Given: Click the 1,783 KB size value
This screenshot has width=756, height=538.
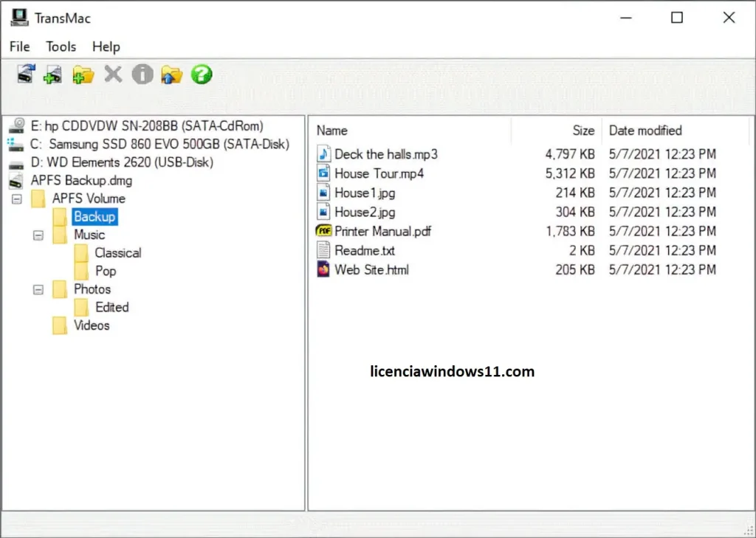Looking at the screenshot, I should pyautogui.click(x=570, y=232).
